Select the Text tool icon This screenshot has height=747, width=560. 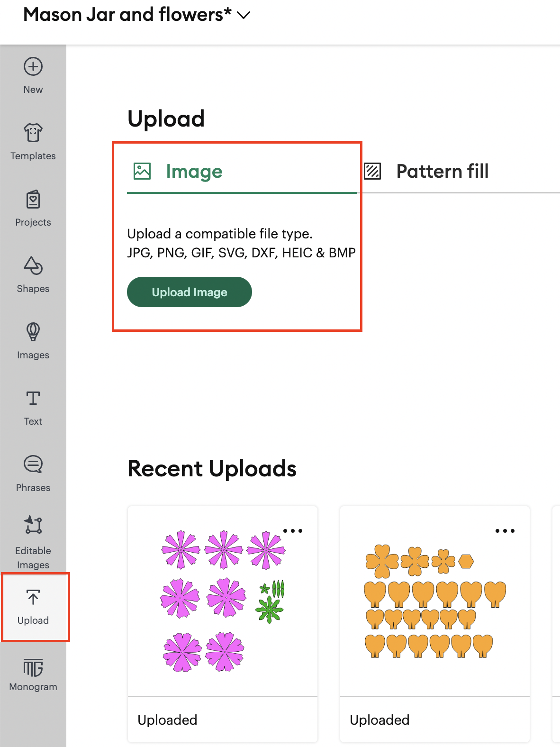(x=33, y=399)
